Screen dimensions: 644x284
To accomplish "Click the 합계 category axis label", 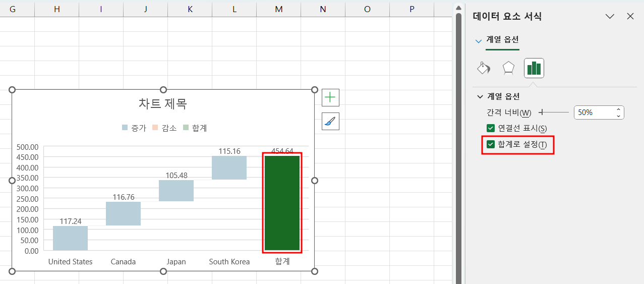I will pos(282,262).
